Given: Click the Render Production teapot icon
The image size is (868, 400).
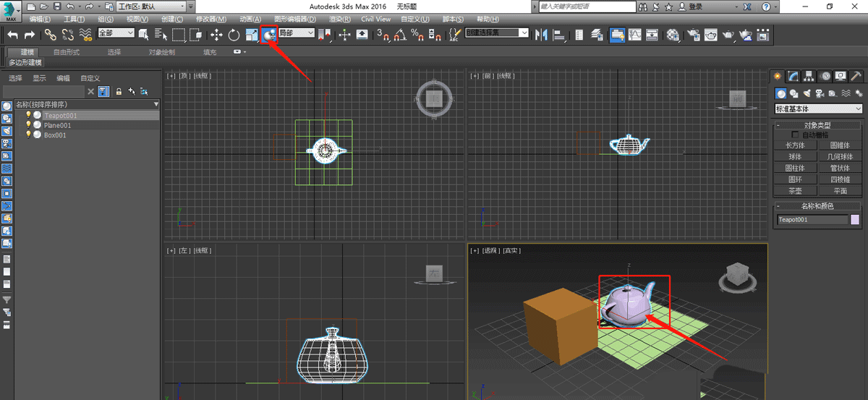Looking at the screenshot, I should (x=728, y=34).
